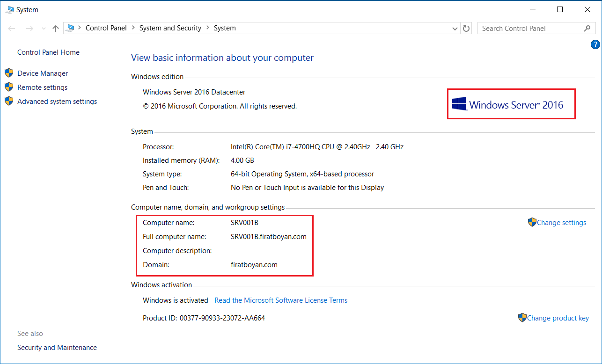The image size is (602, 364).
Task: Maximize the System window
Action: [560, 9]
